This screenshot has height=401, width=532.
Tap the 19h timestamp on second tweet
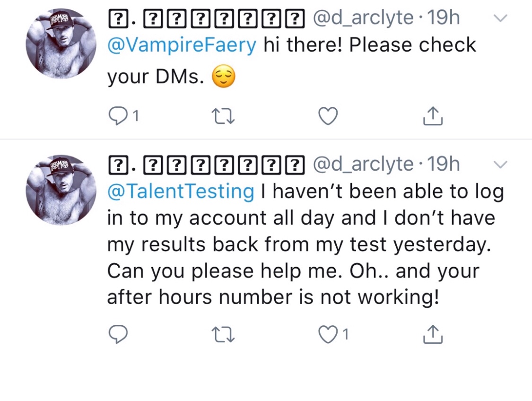coord(443,165)
